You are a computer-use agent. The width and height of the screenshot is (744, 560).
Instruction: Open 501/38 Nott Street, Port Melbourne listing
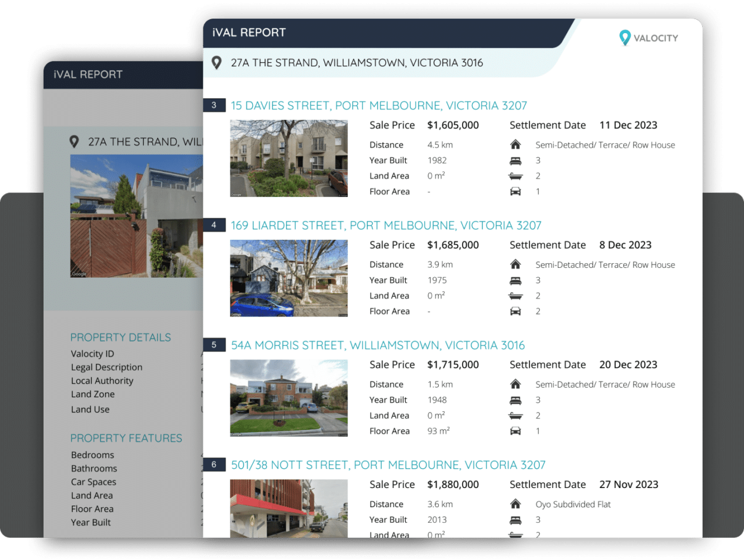point(388,465)
